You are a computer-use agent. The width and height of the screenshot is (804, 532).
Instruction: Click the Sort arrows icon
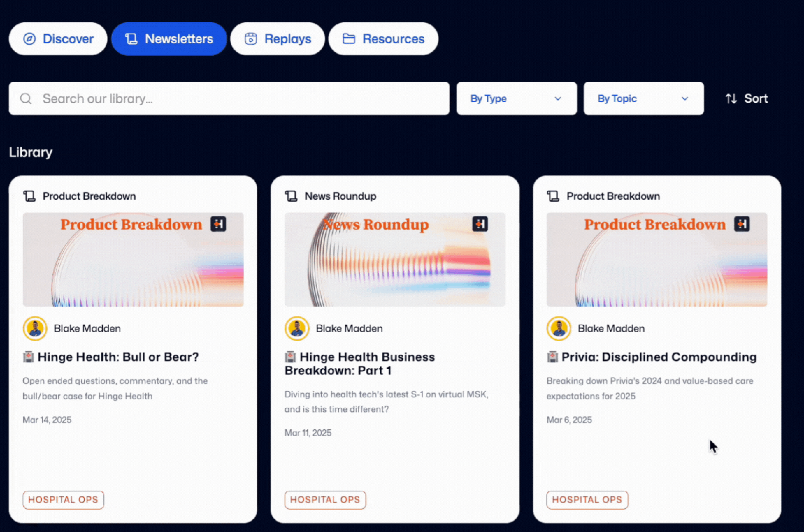pos(731,99)
